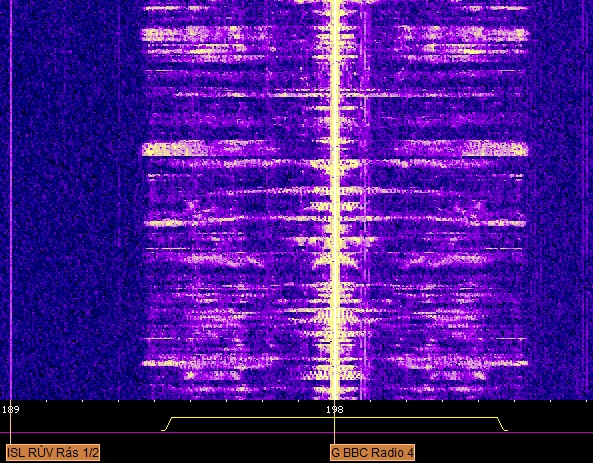Click the 198 frequency label on the scale

pos(335,409)
